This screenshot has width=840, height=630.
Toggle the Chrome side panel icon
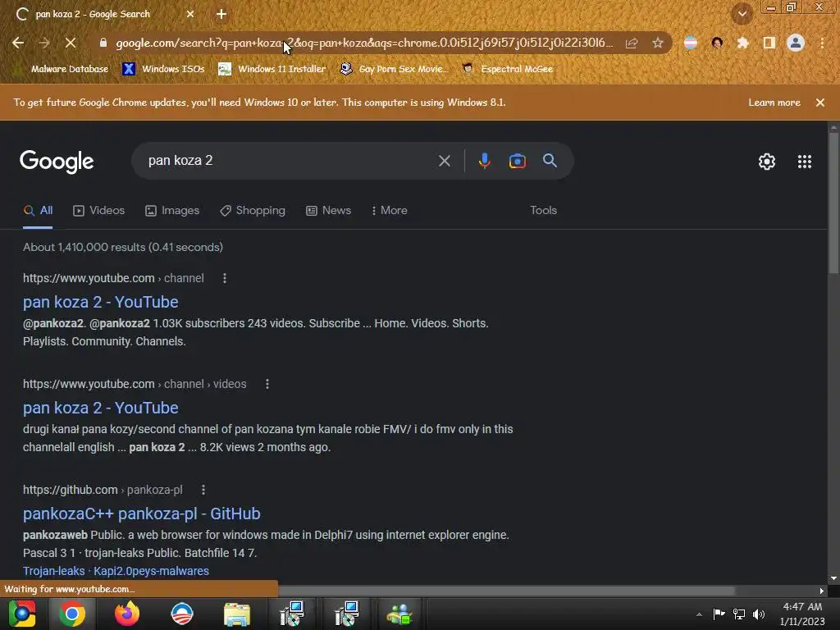coord(769,43)
